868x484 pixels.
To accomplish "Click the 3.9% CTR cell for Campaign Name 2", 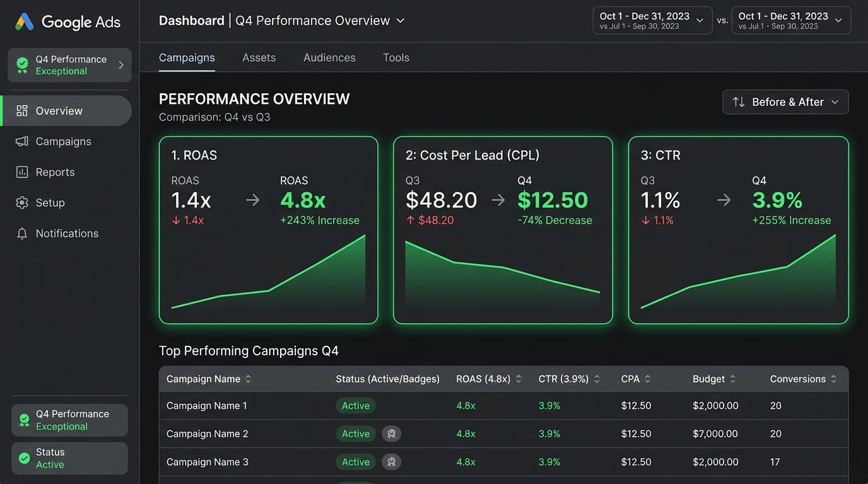I will click(549, 434).
